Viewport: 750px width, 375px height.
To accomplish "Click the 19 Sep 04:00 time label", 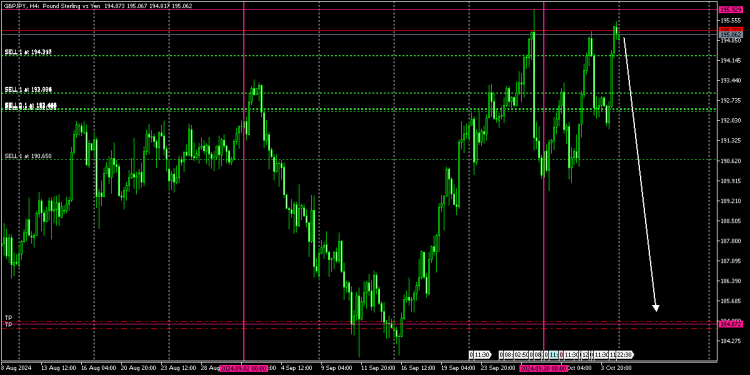I will tap(458, 368).
